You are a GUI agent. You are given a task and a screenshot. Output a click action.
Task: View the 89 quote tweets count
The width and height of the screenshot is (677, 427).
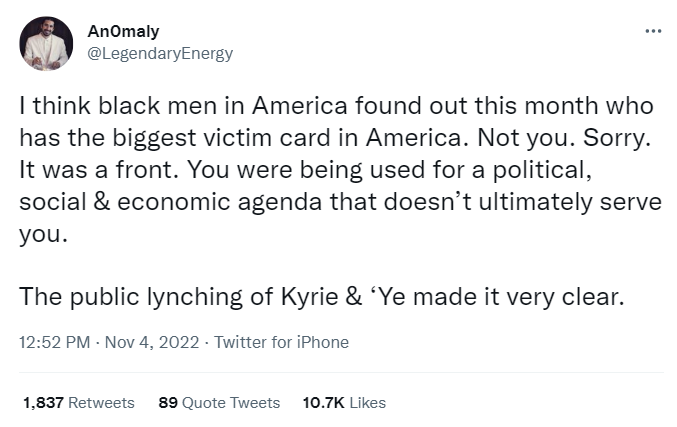(167, 402)
